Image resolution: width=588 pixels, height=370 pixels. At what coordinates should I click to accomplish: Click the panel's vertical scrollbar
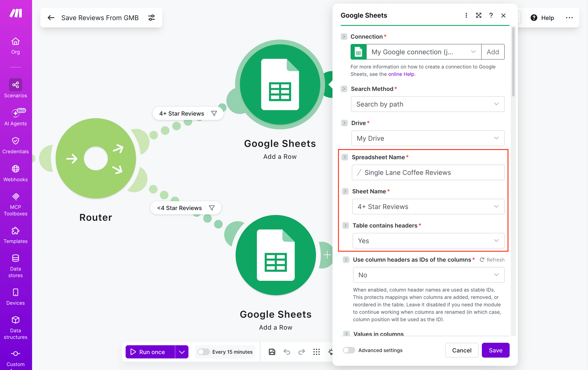point(513,62)
